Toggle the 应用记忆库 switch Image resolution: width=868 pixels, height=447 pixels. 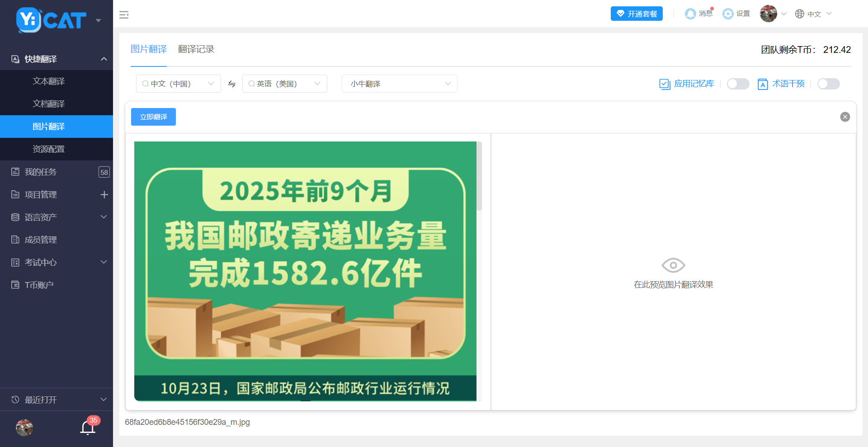coord(738,84)
